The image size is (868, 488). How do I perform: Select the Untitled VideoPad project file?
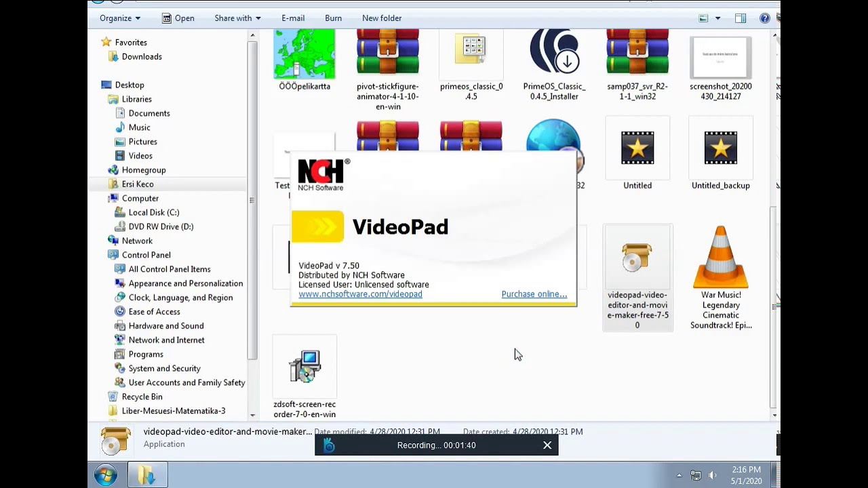[x=637, y=154]
